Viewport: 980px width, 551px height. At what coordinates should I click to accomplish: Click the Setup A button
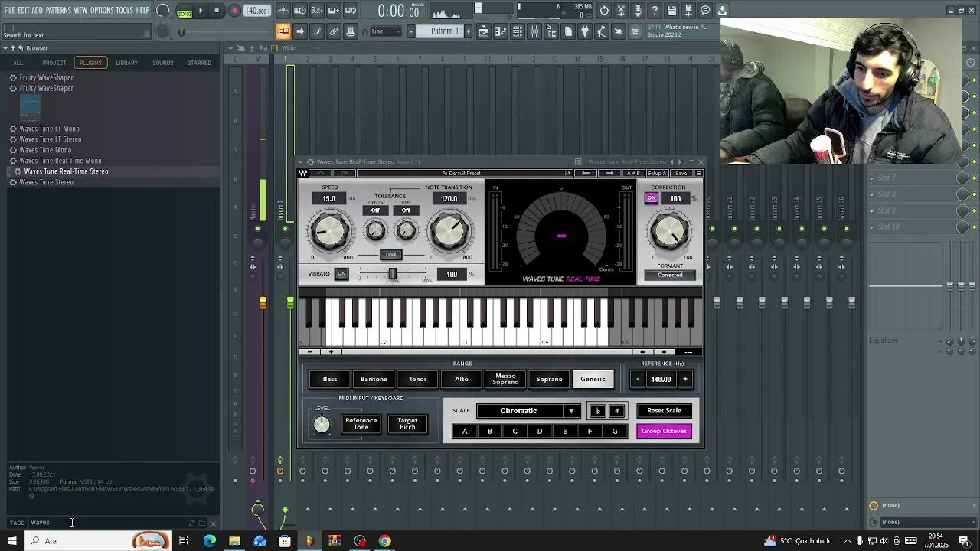click(x=657, y=173)
